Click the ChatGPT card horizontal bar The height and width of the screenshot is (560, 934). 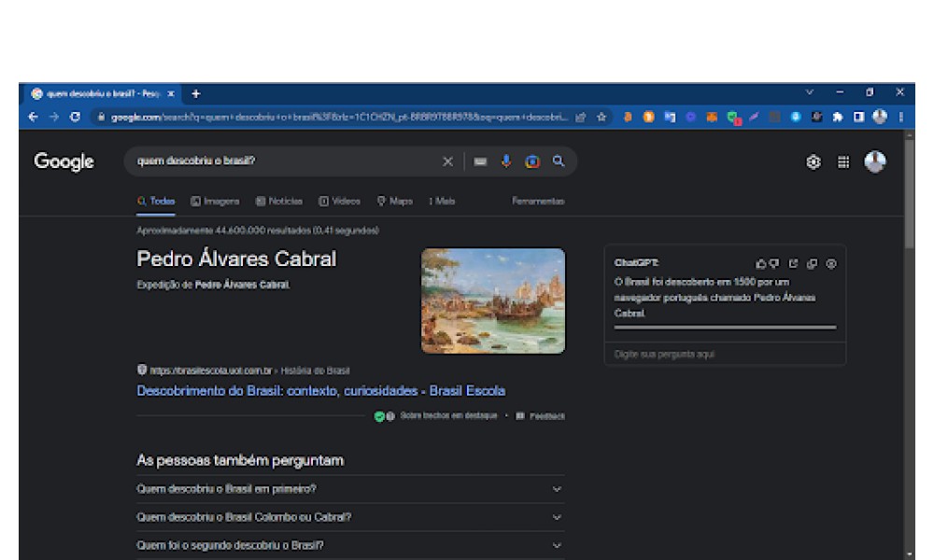pyautogui.click(x=725, y=327)
